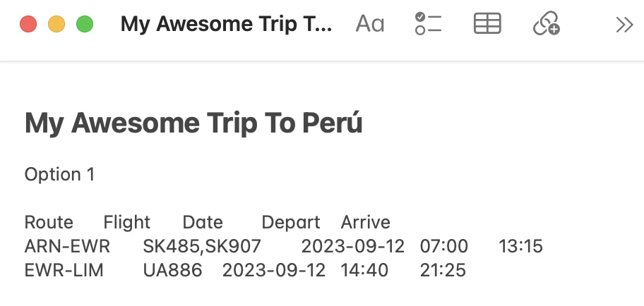Click the EWR-LIM route text
644x306 pixels.
[64, 271]
